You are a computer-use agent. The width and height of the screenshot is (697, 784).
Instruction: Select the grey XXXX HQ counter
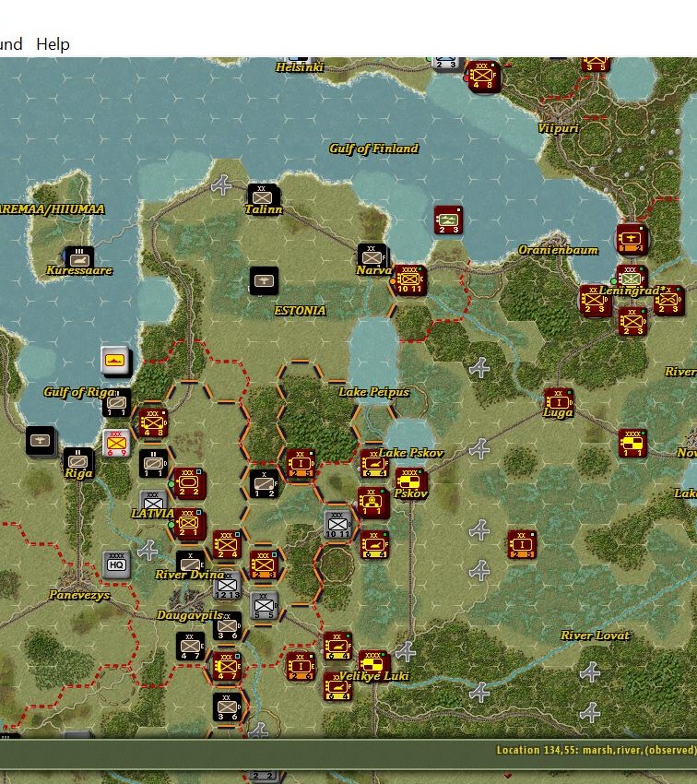click(116, 564)
